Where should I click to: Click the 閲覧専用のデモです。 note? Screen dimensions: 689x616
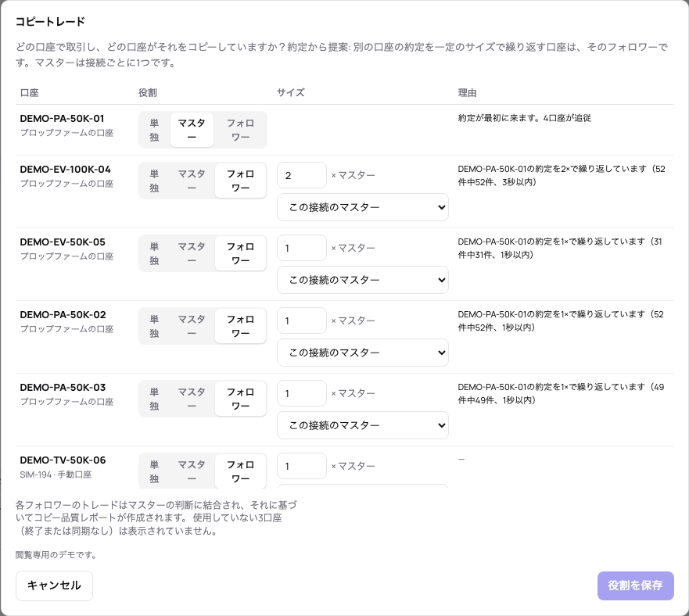pyautogui.click(x=56, y=555)
